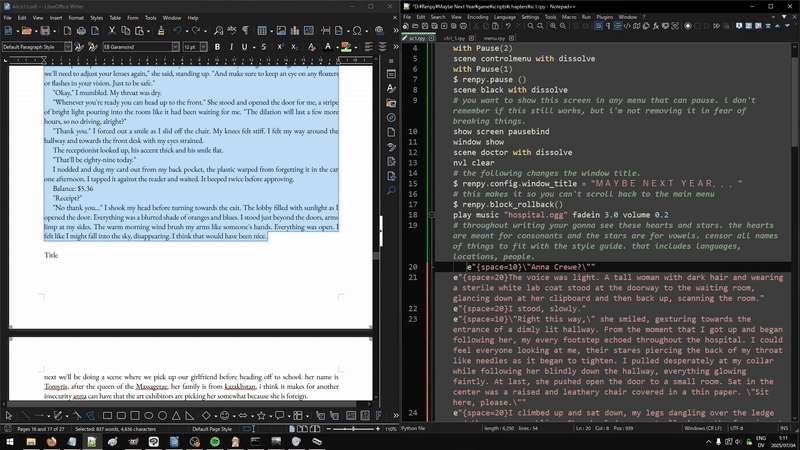Open the 12 pt font size dropdown
800x450 pixels.
[x=204, y=47]
